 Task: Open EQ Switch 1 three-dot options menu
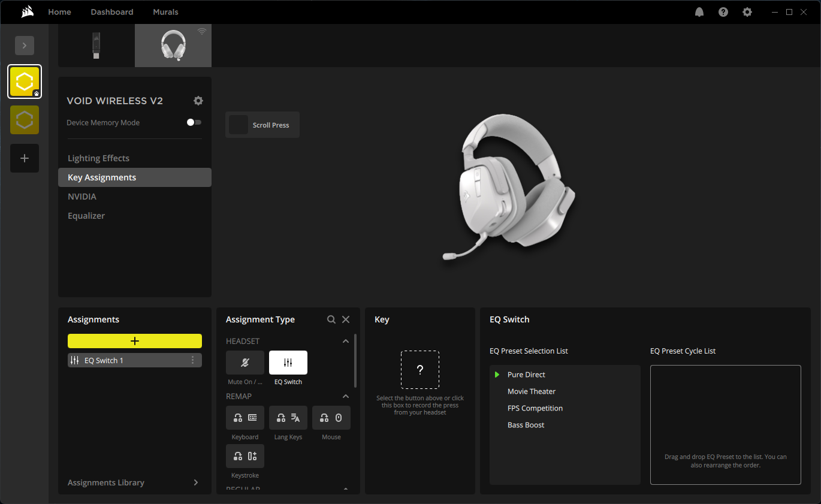pos(192,360)
